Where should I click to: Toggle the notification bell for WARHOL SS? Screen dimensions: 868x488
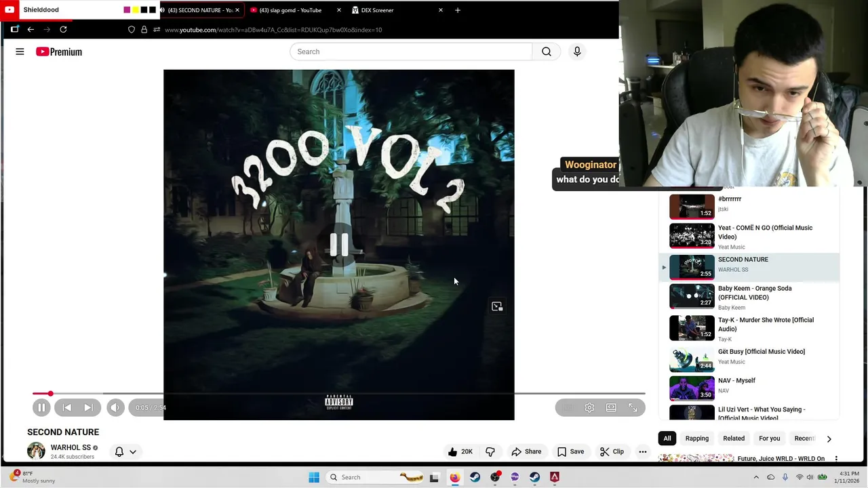click(x=119, y=451)
